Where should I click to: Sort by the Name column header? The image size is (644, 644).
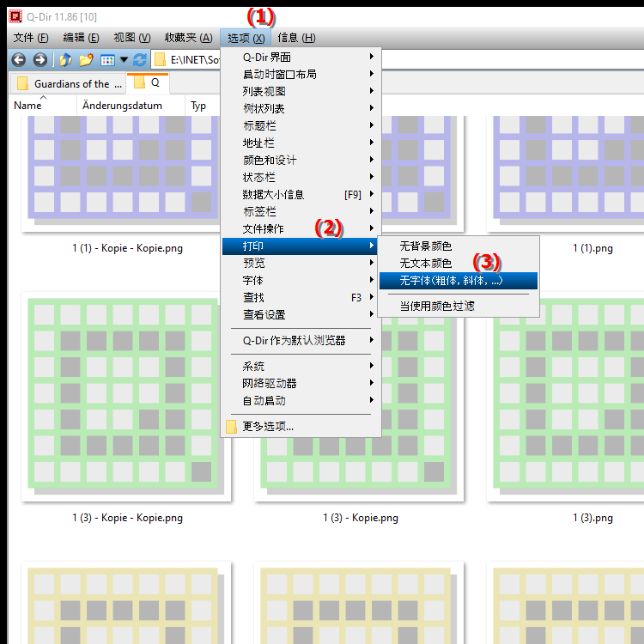[x=43, y=106]
